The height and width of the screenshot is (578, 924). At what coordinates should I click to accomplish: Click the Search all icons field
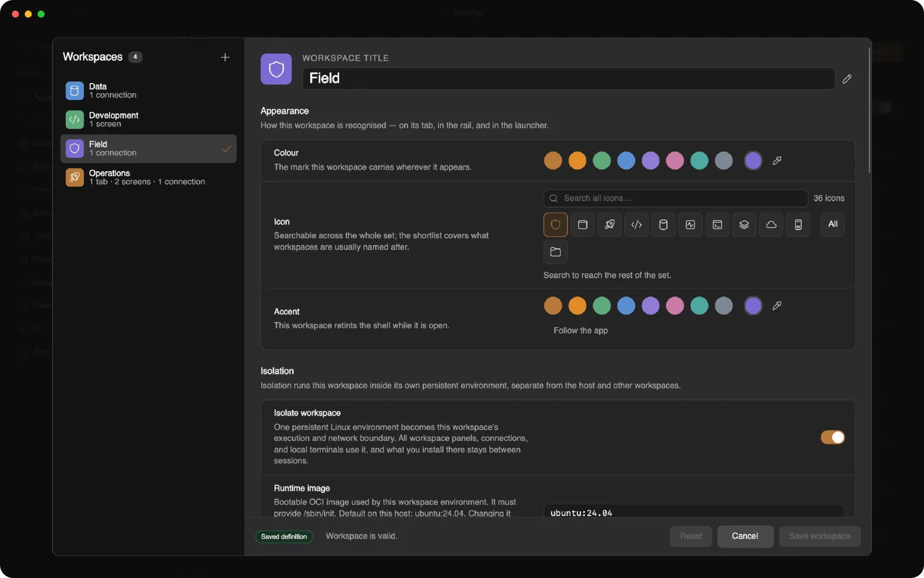coord(676,198)
